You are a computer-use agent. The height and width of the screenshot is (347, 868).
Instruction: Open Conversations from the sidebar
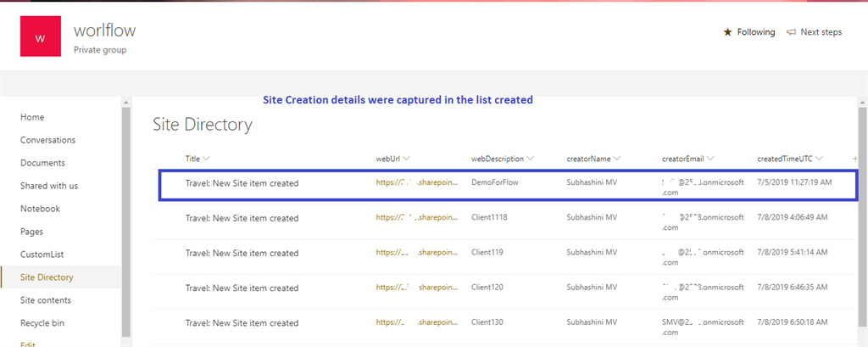[47, 140]
